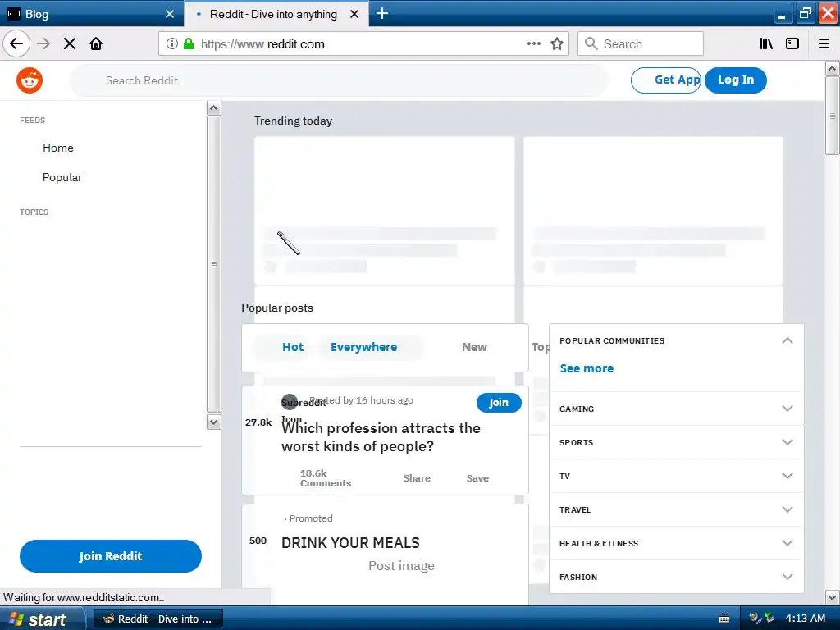
Task: Click the Reddit taskbar window button
Action: [x=158, y=619]
